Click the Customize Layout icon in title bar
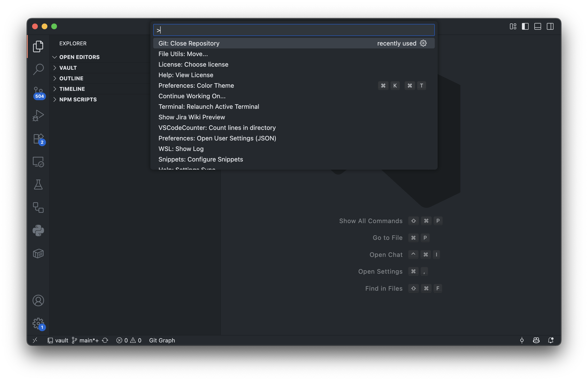Viewport: 588px width, 381px height. [513, 26]
